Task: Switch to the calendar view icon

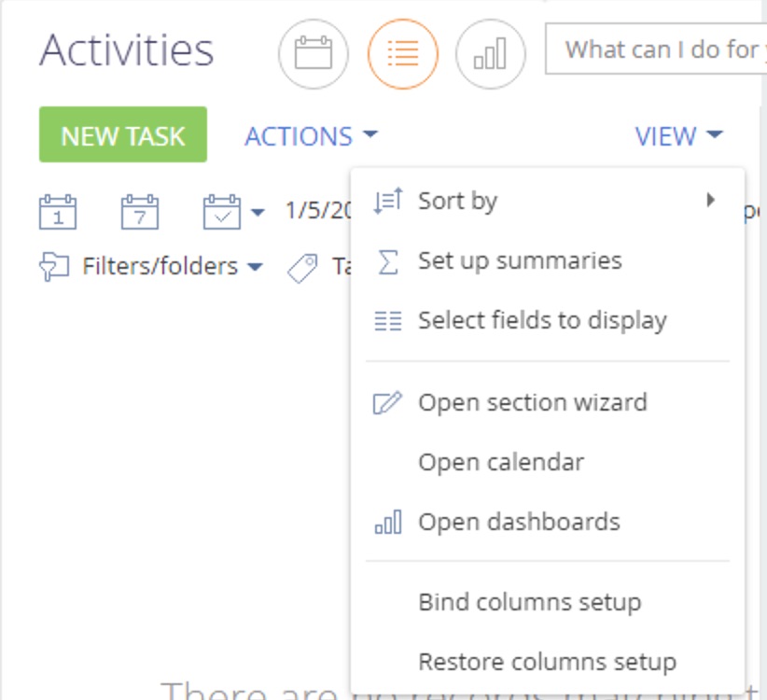Action: tap(314, 54)
